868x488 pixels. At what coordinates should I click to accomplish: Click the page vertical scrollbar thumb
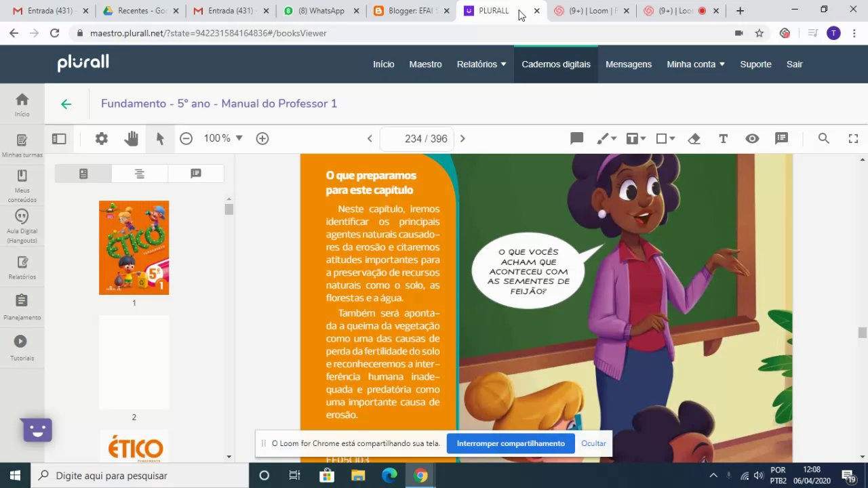coord(862,332)
